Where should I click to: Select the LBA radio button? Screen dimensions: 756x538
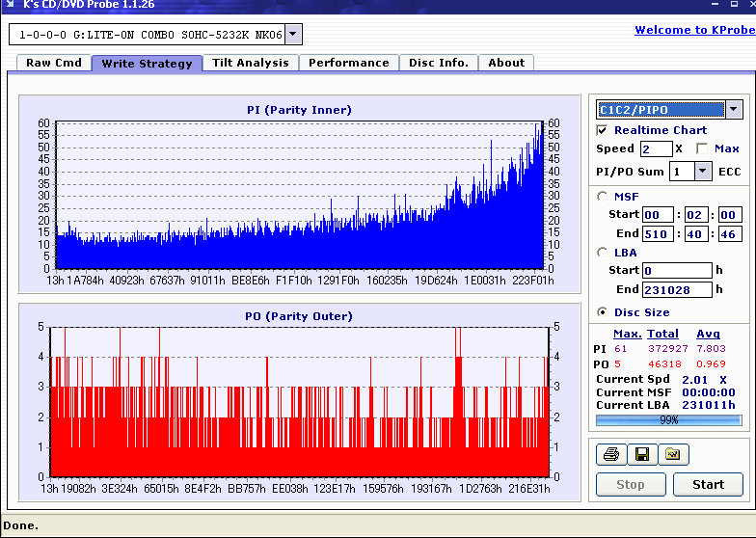[x=603, y=253]
